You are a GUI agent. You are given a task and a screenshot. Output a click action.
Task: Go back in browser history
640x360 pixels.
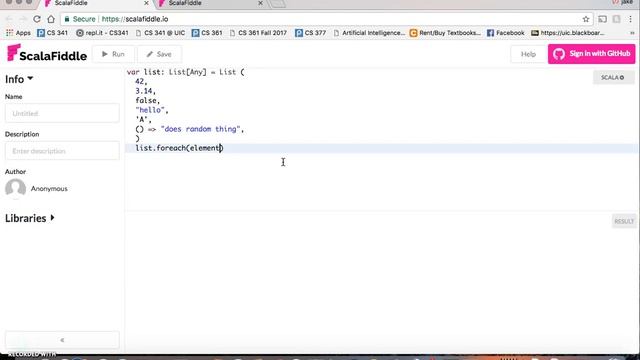tap(9, 19)
